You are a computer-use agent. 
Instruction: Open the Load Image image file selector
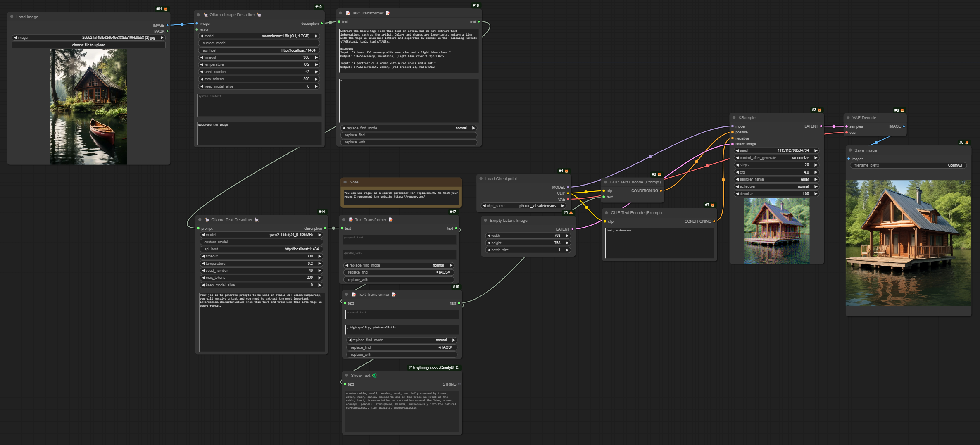click(88, 38)
